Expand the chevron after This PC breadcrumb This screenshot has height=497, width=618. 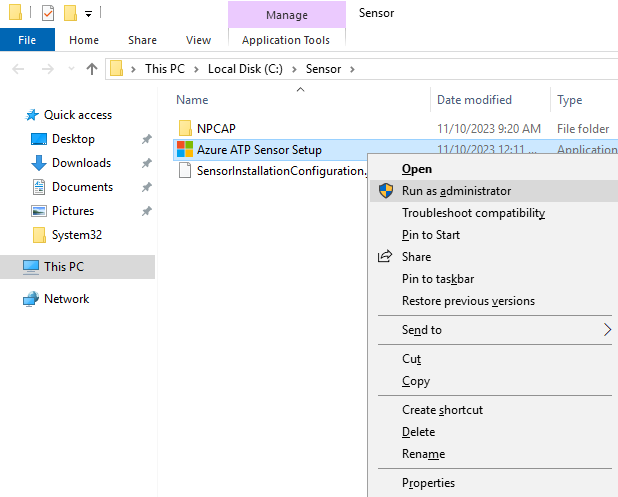[196, 70]
